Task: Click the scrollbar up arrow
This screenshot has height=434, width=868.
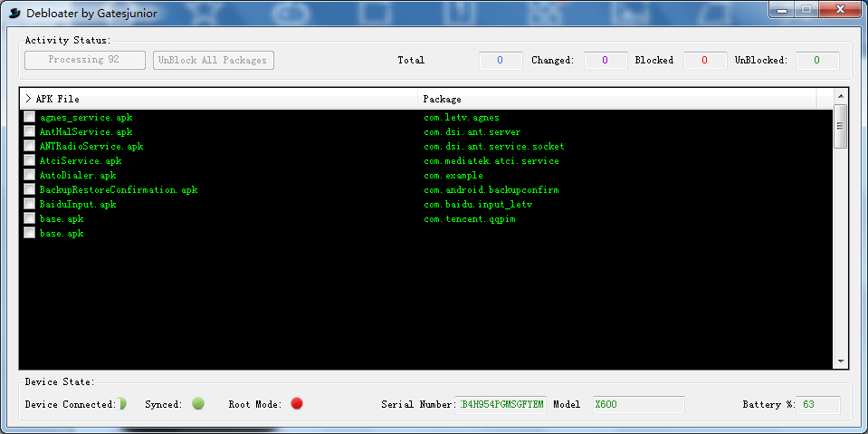Action: 840,96
